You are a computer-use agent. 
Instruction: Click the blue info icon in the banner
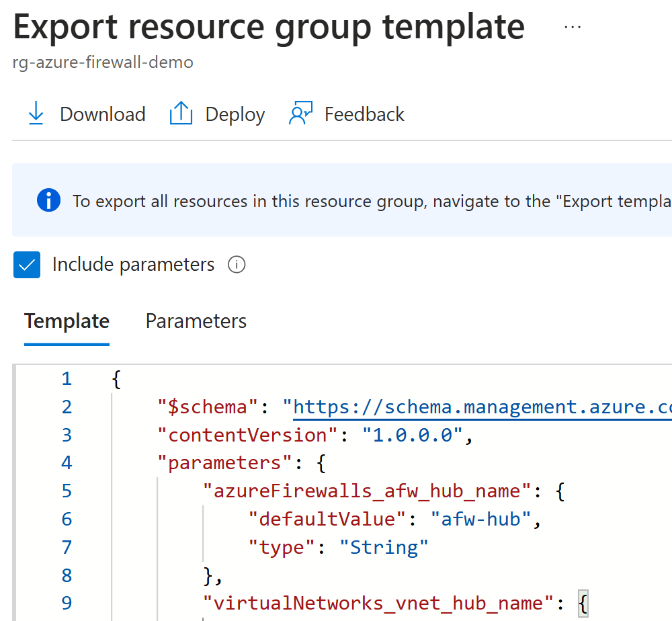[x=49, y=200]
